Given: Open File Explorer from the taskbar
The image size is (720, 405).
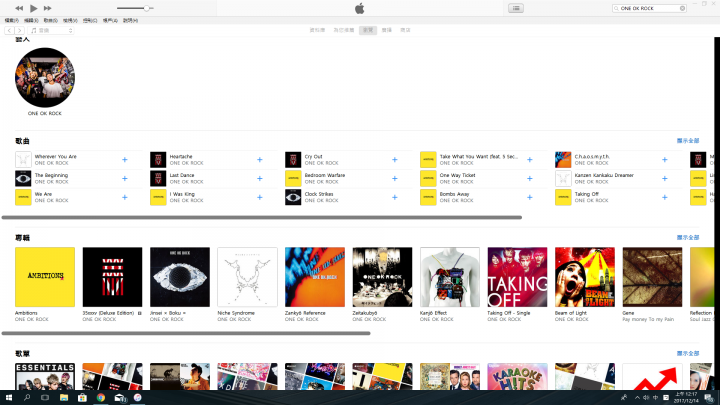Looking at the screenshot, I should pos(64,398).
